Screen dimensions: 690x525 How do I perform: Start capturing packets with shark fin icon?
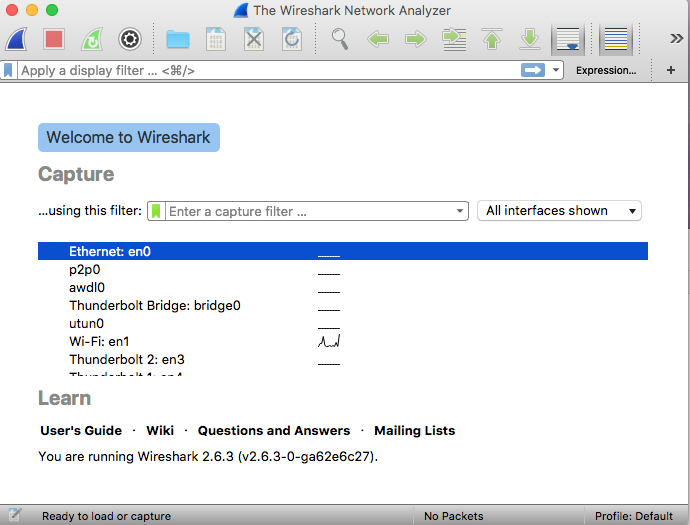coord(17,39)
